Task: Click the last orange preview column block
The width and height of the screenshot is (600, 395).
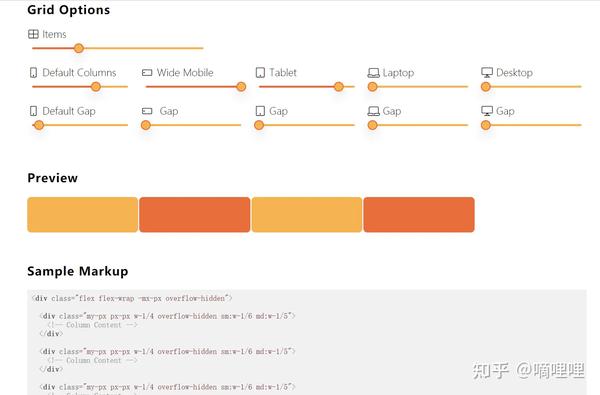Action: tap(419, 215)
